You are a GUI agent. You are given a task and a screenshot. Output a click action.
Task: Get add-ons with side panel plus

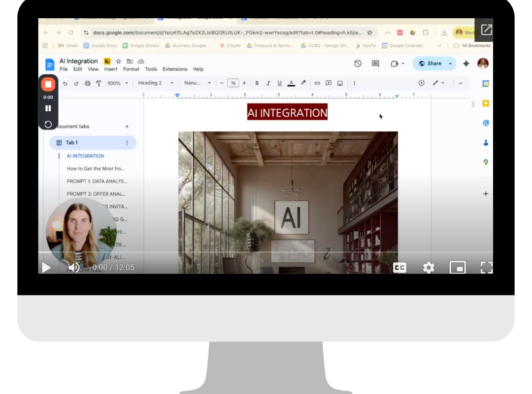[x=486, y=194]
